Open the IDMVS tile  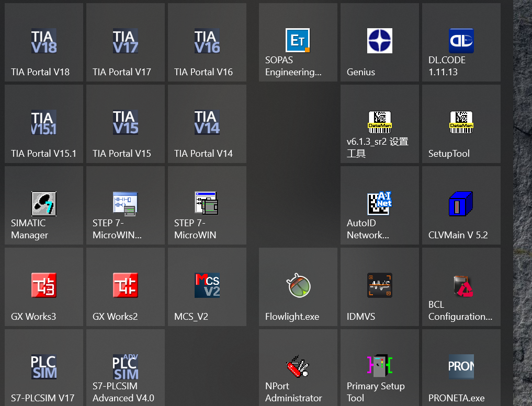(379, 287)
